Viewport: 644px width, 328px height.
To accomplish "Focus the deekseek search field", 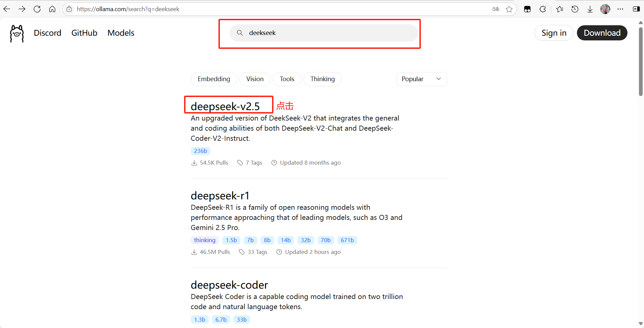I will coord(324,33).
